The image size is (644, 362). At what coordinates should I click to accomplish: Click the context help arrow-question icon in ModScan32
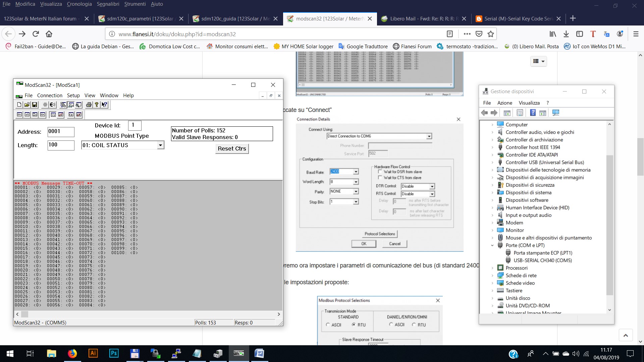tap(104, 105)
